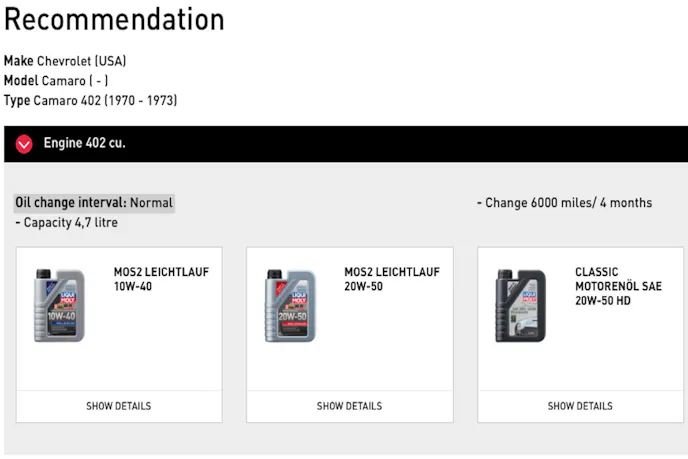The image size is (688, 459).
Task: Click the Change 6000 miles/ 4 months text
Action: (x=565, y=203)
